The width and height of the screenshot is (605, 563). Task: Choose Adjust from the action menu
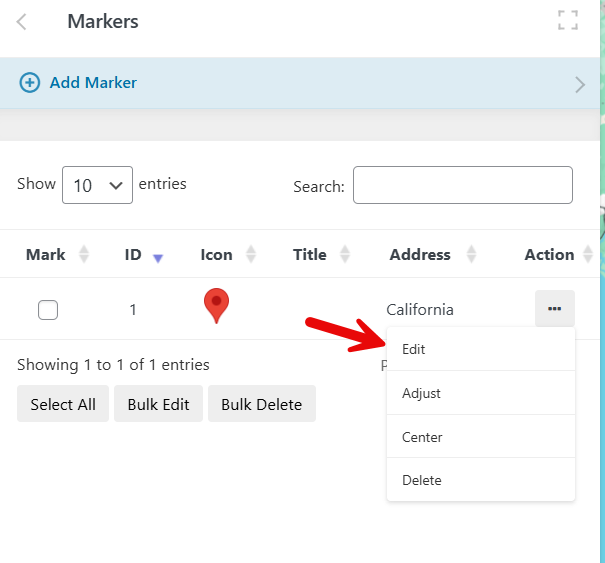point(421,393)
